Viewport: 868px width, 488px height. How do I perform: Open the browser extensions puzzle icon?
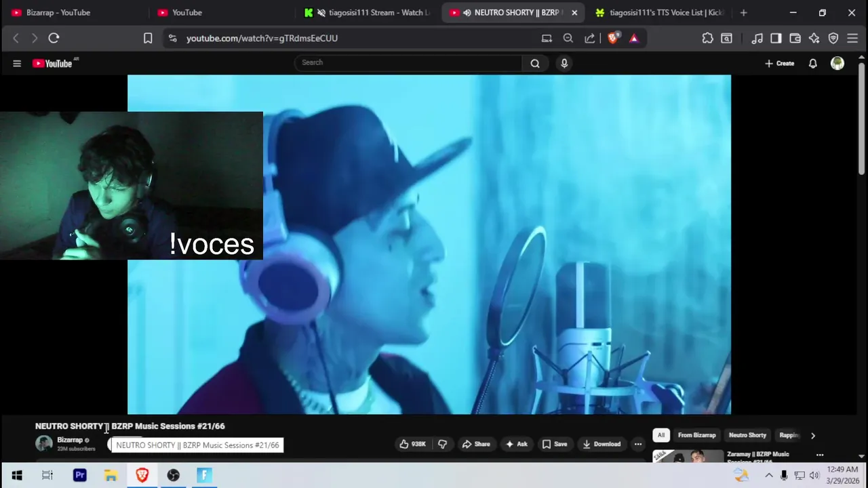(x=707, y=39)
